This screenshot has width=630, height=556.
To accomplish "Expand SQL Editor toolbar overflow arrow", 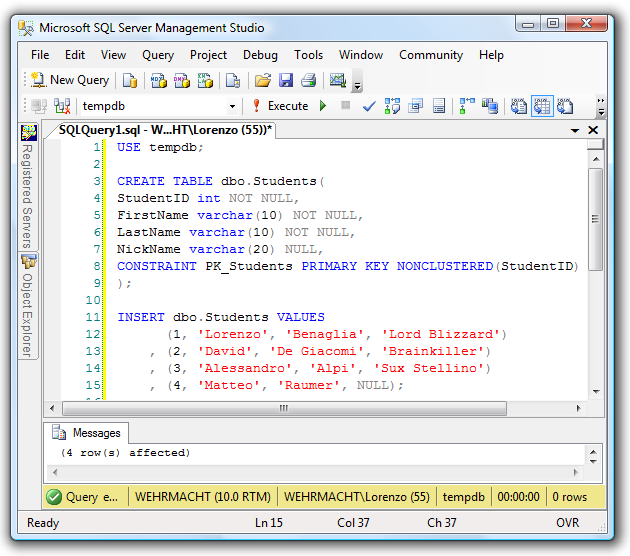I will tap(601, 106).
